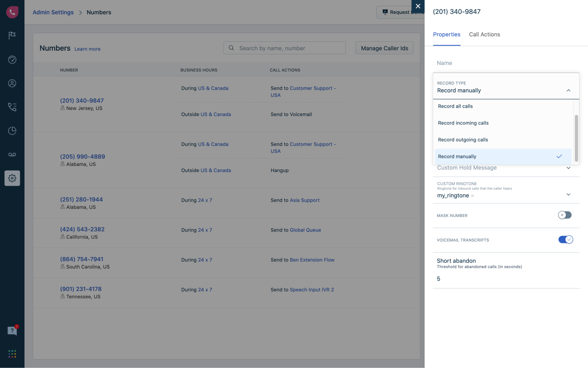Click the record type list scrollbar
The image size is (588, 368).
coord(576,138)
